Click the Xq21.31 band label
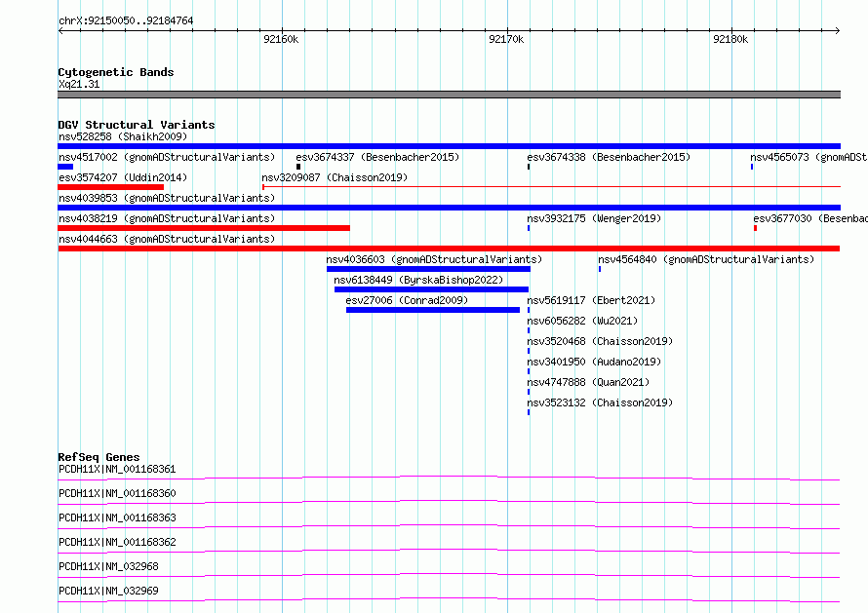 (x=79, y=84)
